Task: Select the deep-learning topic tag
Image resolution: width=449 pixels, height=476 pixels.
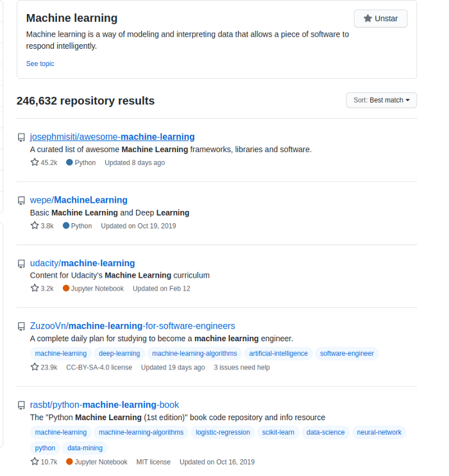Action: [119, 353]
